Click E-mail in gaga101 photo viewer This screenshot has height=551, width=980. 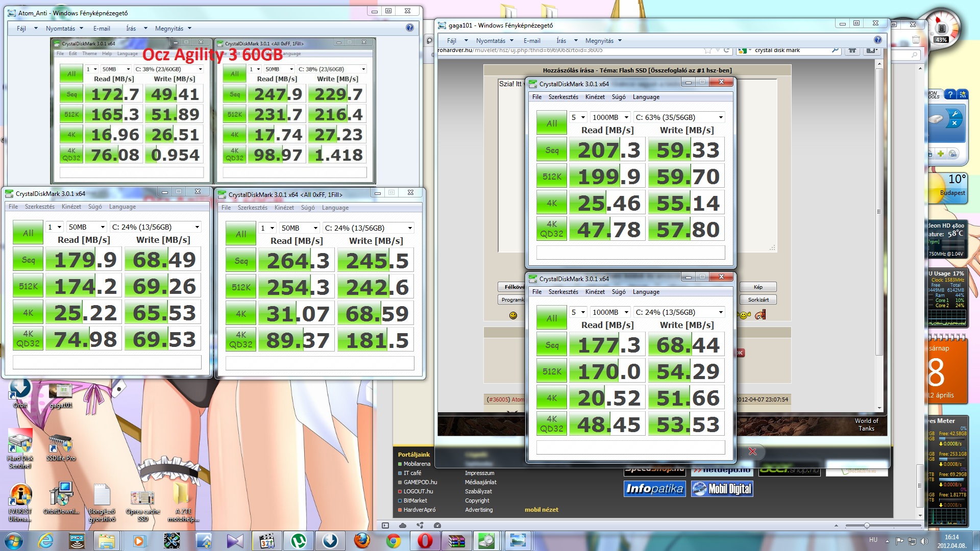click(532, 41)
